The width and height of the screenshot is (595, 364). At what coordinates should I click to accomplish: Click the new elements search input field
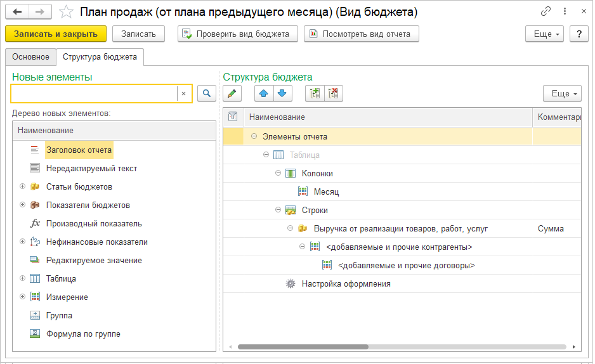pyautogui.click(x=94, y=94)
